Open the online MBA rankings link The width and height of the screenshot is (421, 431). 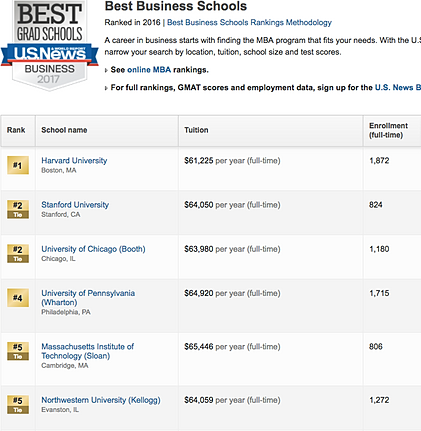[149, 70]
